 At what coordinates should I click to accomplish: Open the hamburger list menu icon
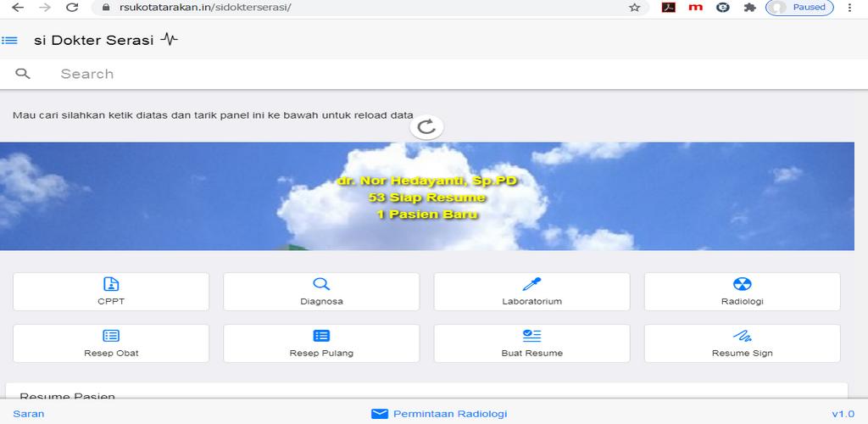(x=9, y=41)
